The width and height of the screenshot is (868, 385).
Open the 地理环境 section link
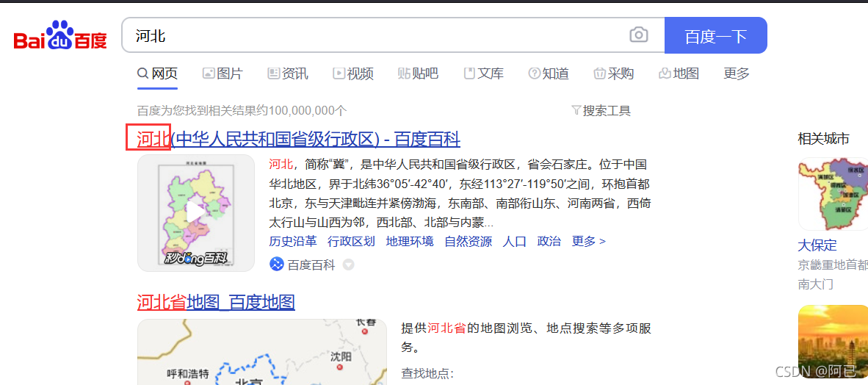tap(410, 241)
